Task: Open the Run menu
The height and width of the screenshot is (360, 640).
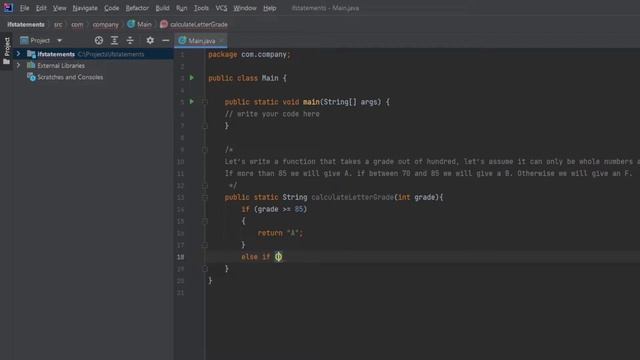Action: click(x=182, y=8)
